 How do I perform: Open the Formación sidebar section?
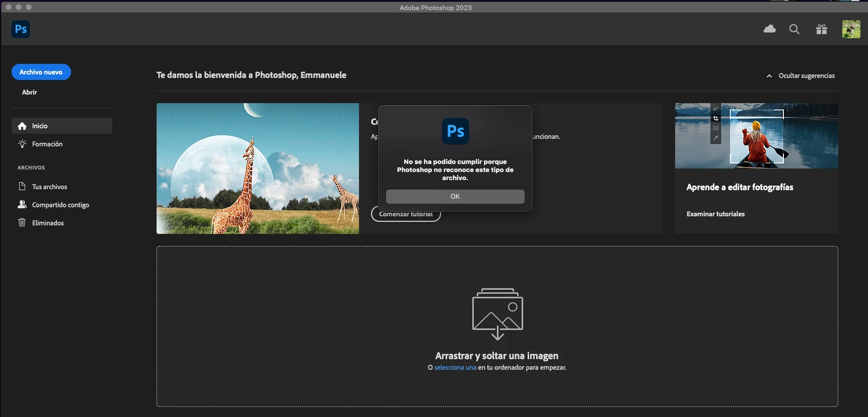pyautogui.click(x=62, y=144)
